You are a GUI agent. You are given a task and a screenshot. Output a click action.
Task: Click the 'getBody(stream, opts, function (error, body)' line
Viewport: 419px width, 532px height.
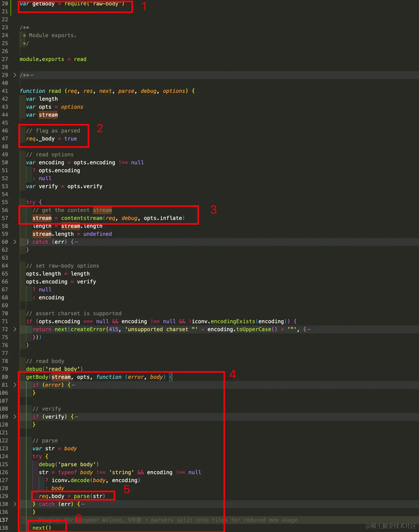click(99, 377)
